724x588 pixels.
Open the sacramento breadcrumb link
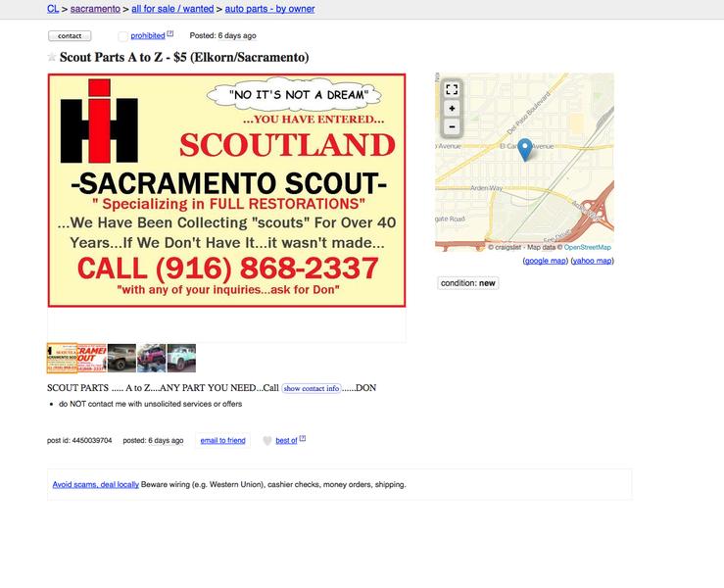click(95, 9)
